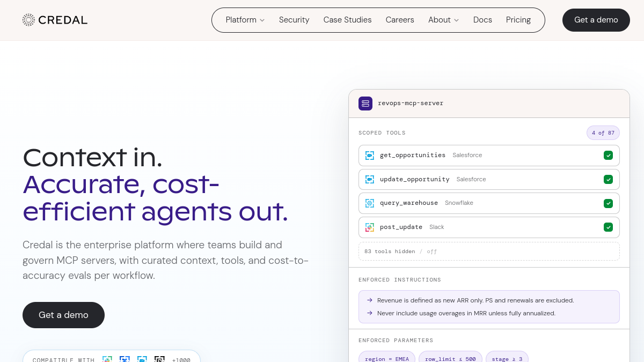Open the Docs nav item
The image size is (644, 362).
(482, 20)
